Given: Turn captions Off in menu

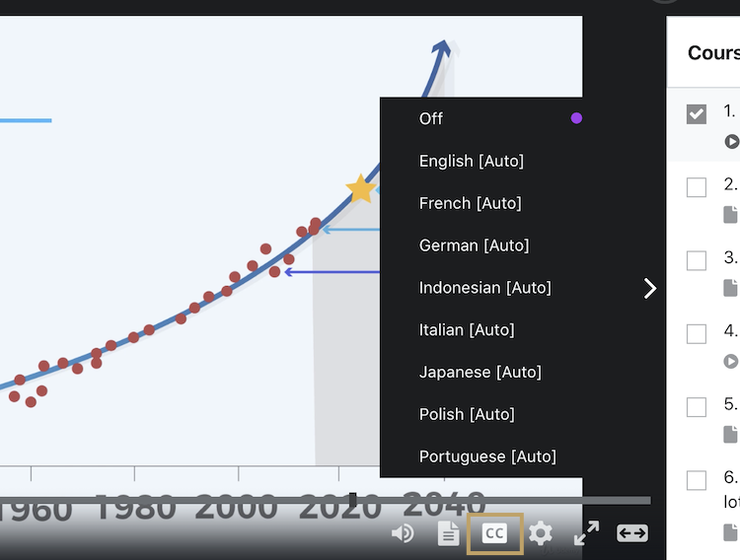Looking at the screenshot, I should coord(431,118).
